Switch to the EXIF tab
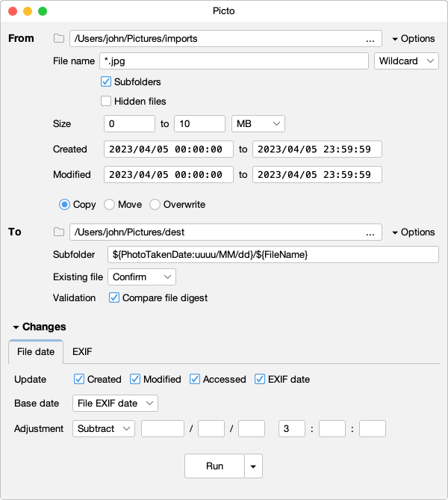 (x=82, y=352)
